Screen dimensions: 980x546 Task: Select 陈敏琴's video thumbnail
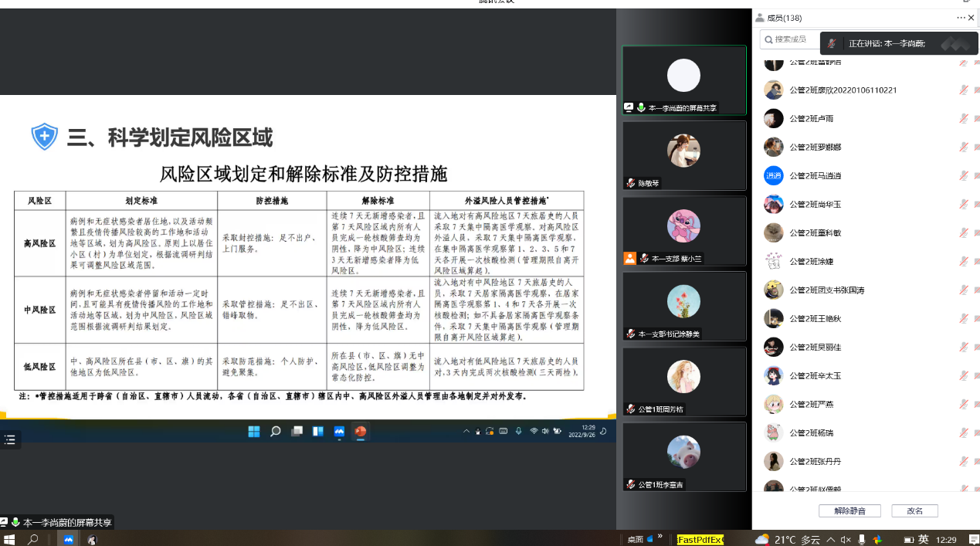coord(683,155)
